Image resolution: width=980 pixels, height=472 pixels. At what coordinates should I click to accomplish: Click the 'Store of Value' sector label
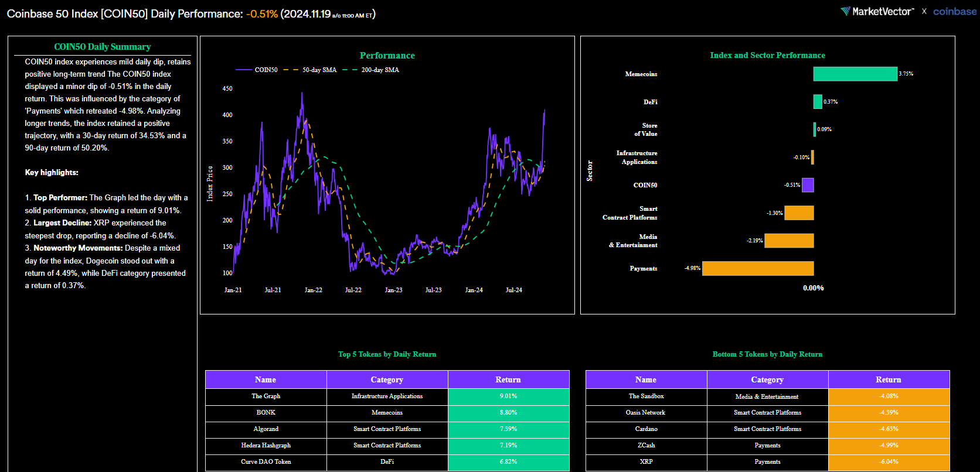646,129
